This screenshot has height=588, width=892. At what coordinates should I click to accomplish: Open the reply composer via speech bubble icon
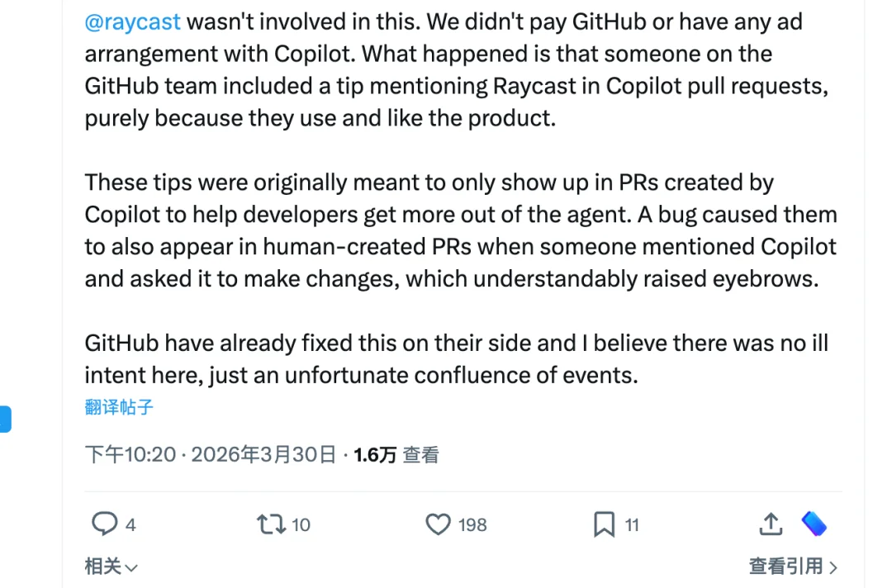tap(105, 524)
